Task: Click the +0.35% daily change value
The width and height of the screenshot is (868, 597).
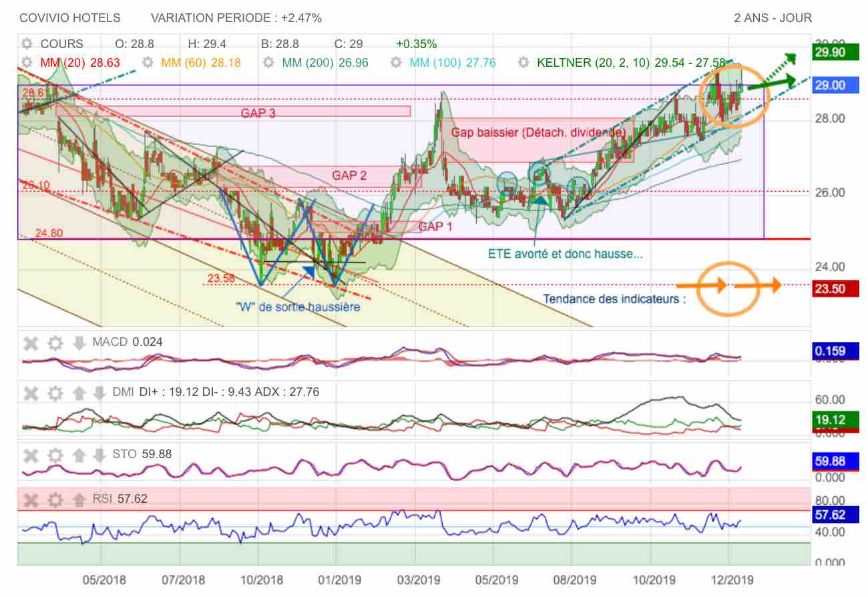Action: (416, 44)
